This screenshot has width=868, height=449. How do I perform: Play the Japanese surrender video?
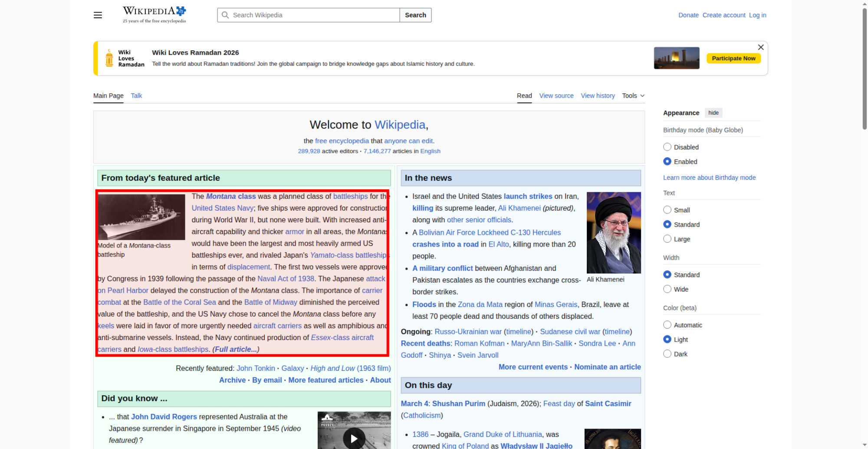click(354, 438)
